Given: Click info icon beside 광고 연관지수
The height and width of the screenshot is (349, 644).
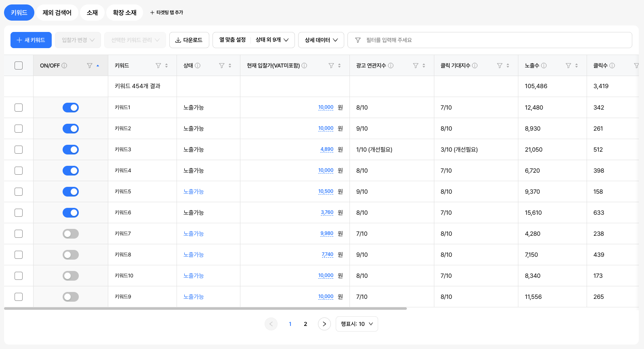Looking at the screenshot, I should click(x=391, y=66).
